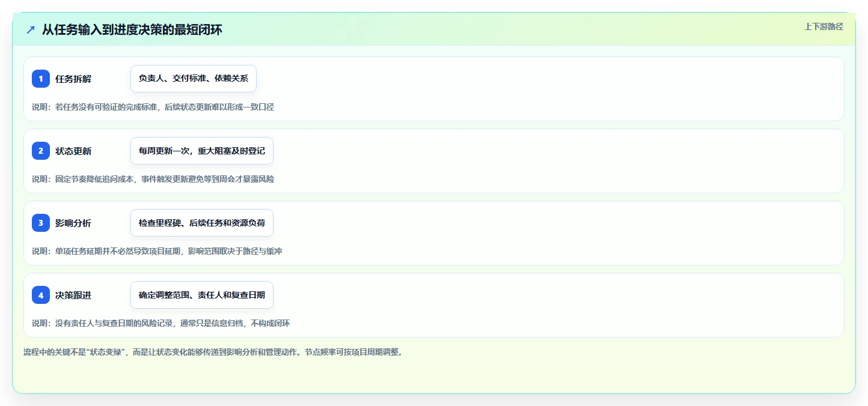Click the 确定调整范围、责任人和复查日期 chip

(202, 295)
